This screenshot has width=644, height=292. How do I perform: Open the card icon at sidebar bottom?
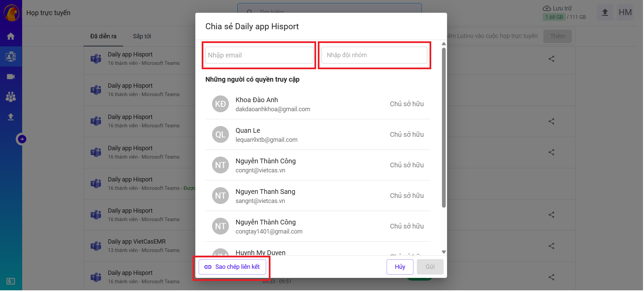point(11,281)
